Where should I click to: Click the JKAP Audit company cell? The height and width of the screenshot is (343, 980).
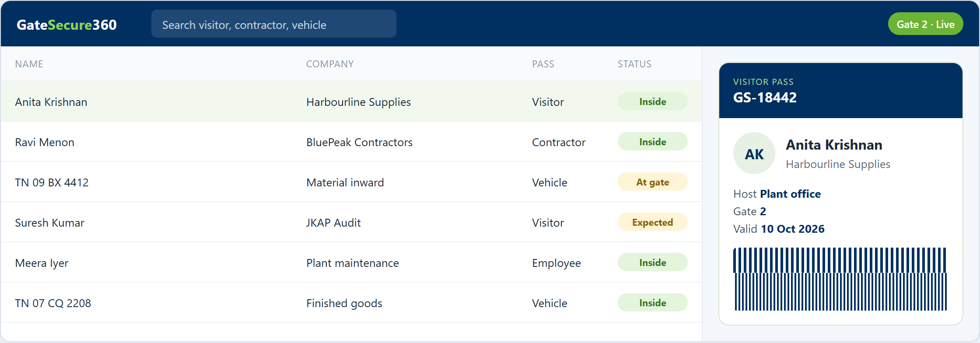333,223
